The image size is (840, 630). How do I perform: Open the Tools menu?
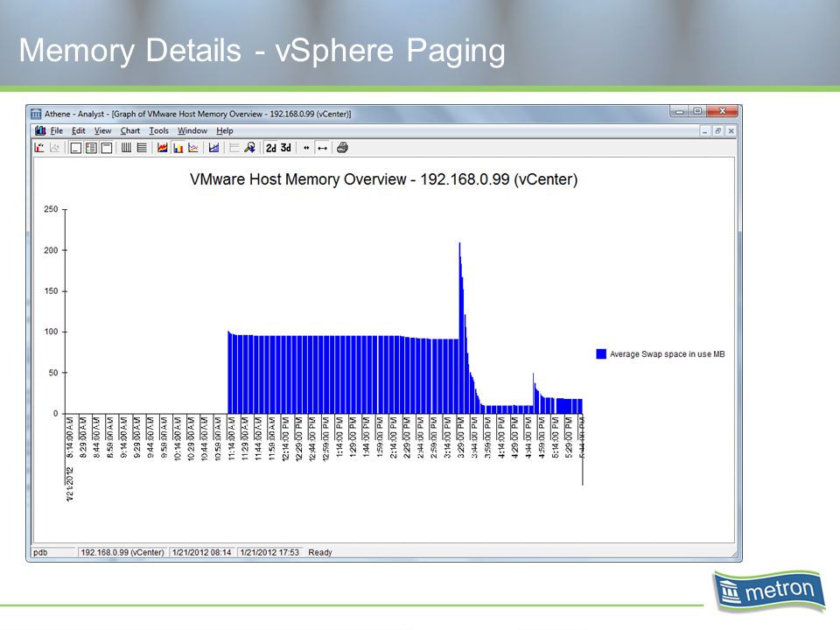coord(158,130)
